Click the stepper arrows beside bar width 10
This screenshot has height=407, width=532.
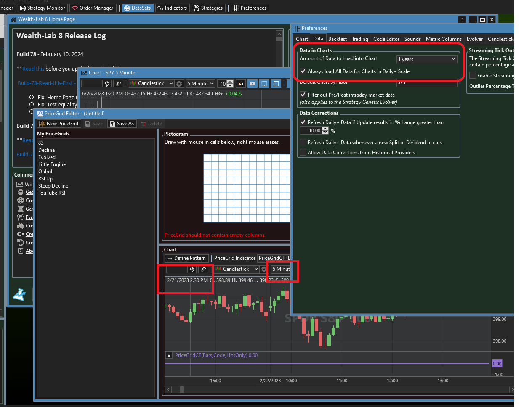[230, 84]
